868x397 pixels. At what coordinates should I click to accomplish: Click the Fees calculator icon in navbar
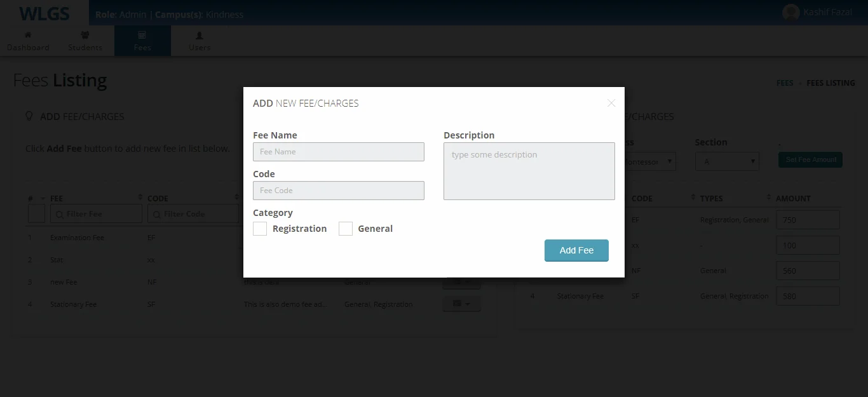pos(142,36)
